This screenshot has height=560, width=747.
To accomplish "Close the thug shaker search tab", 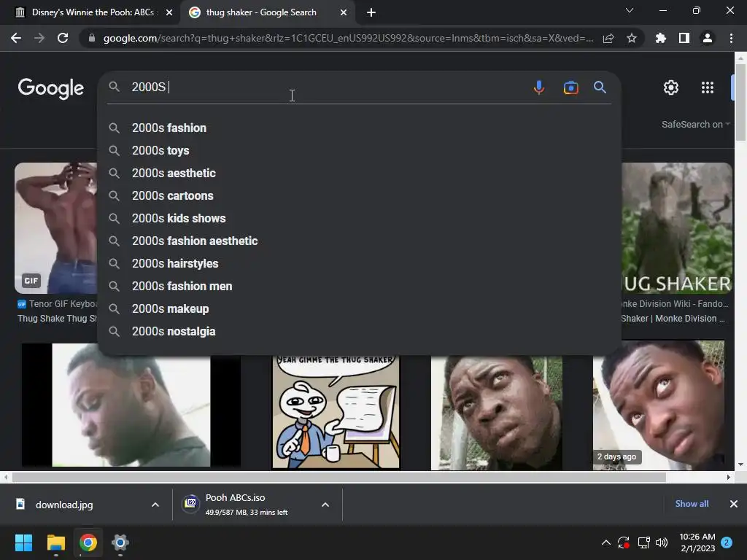I will (x=344, y=13).
